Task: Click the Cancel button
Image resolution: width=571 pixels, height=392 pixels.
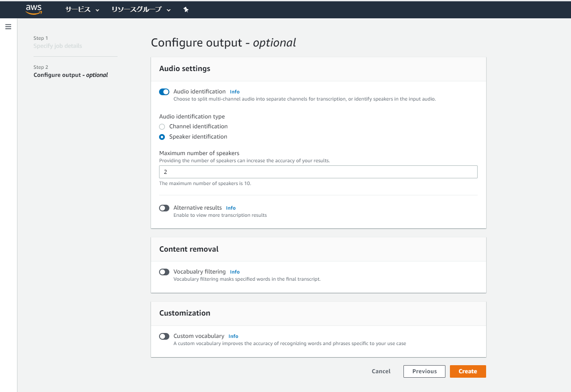Action: (381, 371)
